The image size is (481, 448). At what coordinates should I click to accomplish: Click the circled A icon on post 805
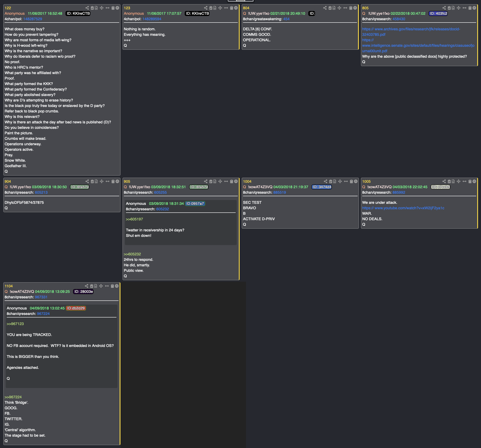click(x=474, y=8)
